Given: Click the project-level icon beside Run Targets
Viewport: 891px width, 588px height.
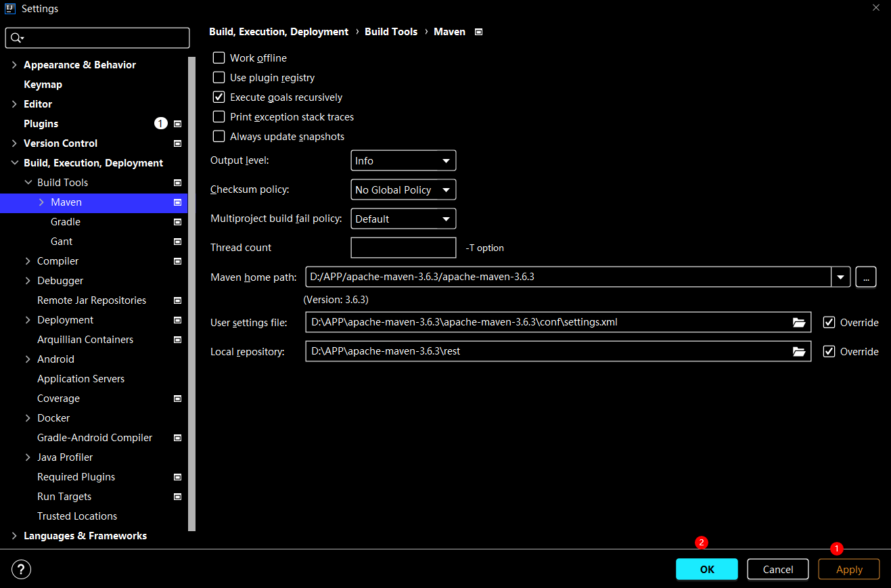Looking at the screenshot, I should click(178, 497).
